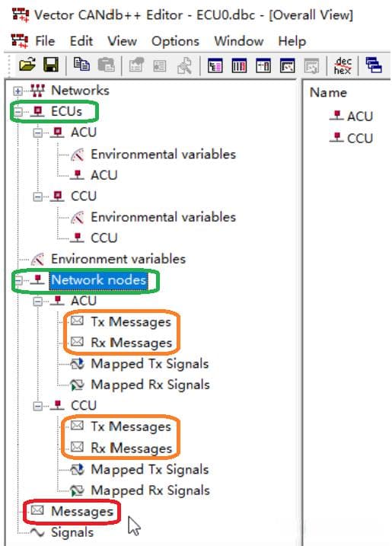Collapse the ECUs tree node
This screenshot has width=392, height=546.
pos(18,112)
